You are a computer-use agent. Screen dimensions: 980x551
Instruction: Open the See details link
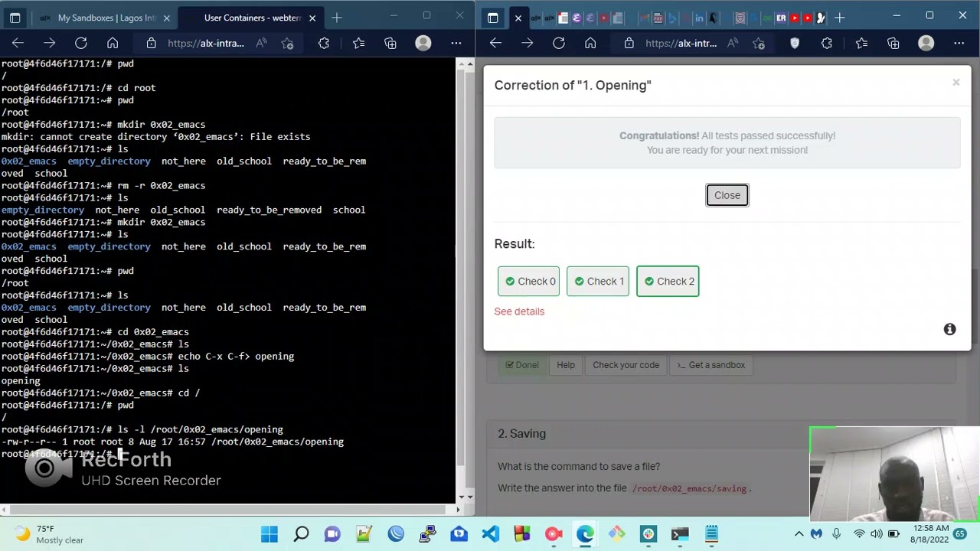point(519,311)
